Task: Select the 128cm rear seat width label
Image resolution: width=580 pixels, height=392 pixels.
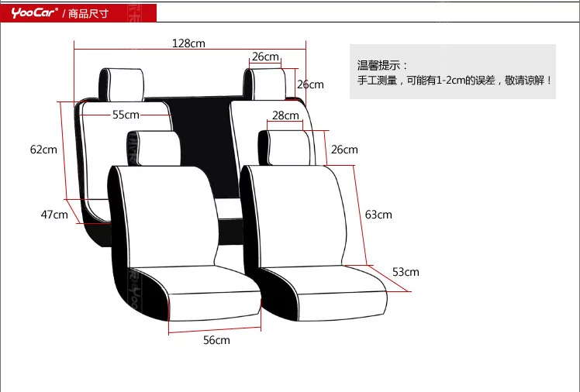Action: click(188, 43)
